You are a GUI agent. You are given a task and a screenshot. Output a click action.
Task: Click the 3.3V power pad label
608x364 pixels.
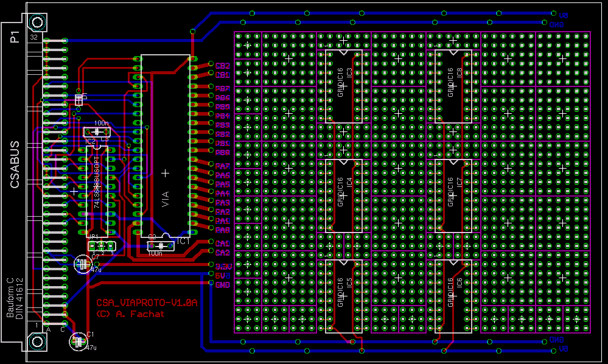222,266
